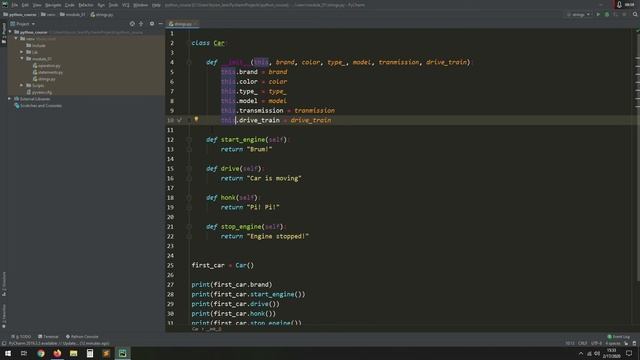Click the intention lightbulb on line 10

[196, 120]
